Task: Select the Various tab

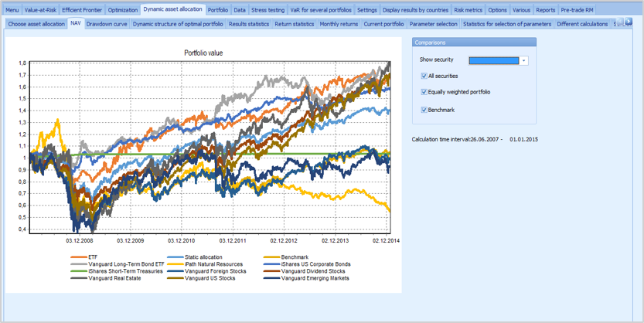Action: pos(522,10)
